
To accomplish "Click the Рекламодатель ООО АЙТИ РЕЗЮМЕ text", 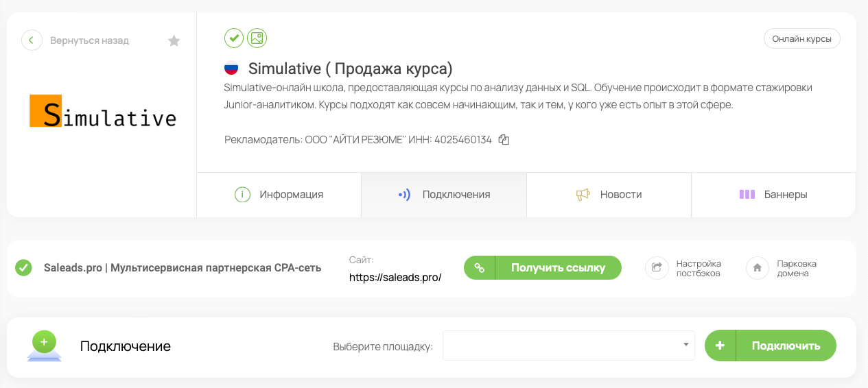I will coord(358,140).
